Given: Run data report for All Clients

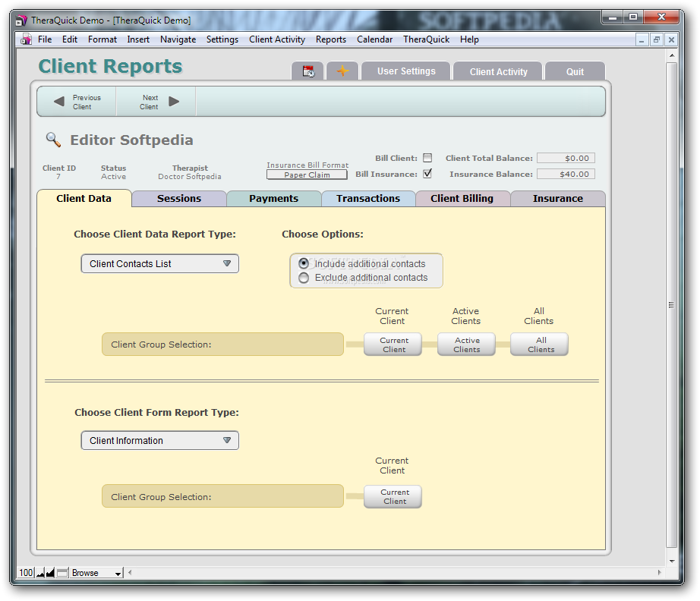Looking at the screenshot, I should (540, 345).
